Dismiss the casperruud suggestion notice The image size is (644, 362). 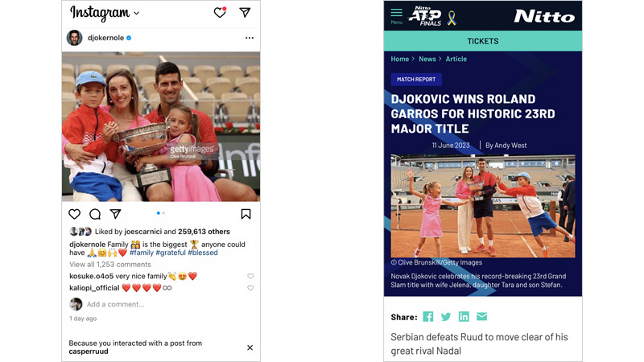click(x=250, y=348)
